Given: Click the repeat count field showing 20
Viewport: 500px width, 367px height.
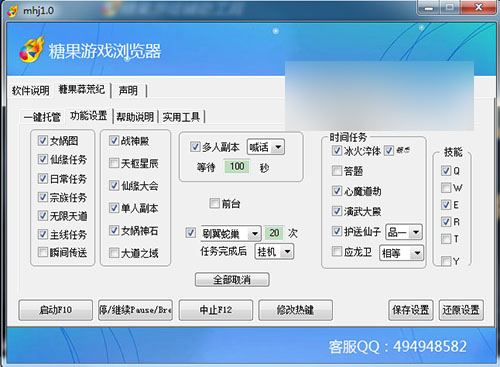Looking at the screenshot, I should pyautogui.click(x=274, y=233).
